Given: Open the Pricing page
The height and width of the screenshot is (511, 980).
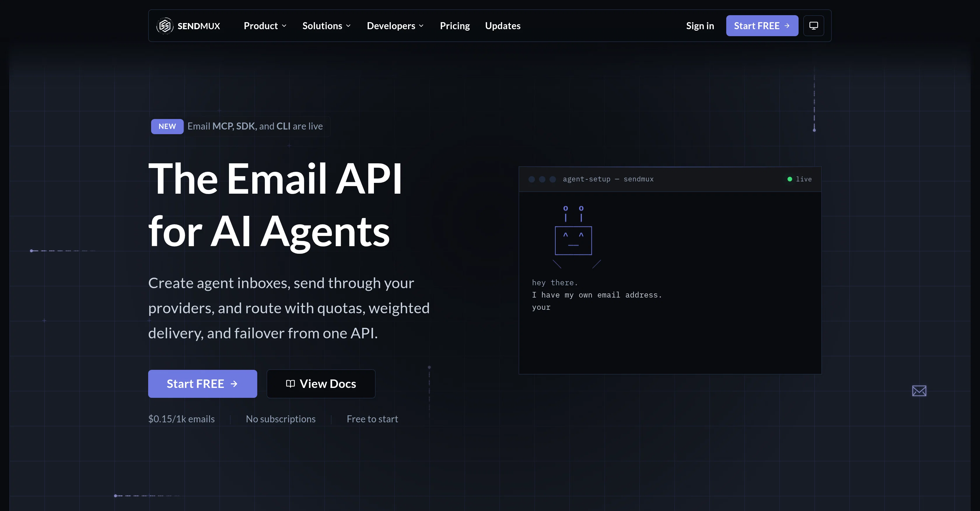Looking at the screenshot, I should click(455, 26).
